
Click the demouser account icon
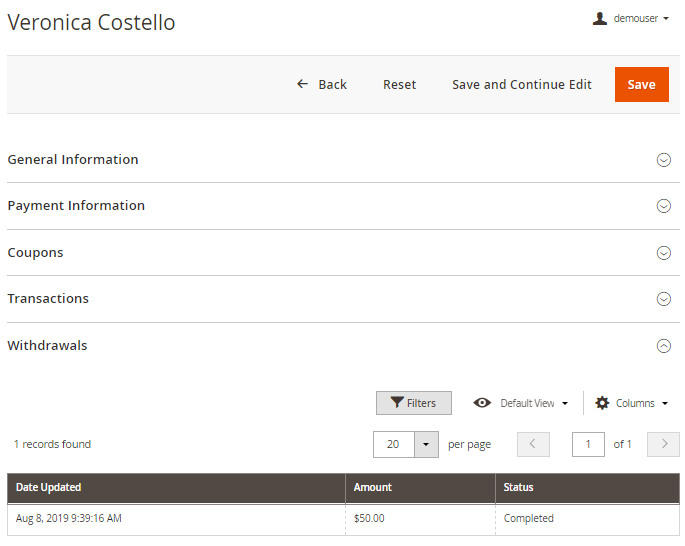pyautogui.click(x=600, y=18)
